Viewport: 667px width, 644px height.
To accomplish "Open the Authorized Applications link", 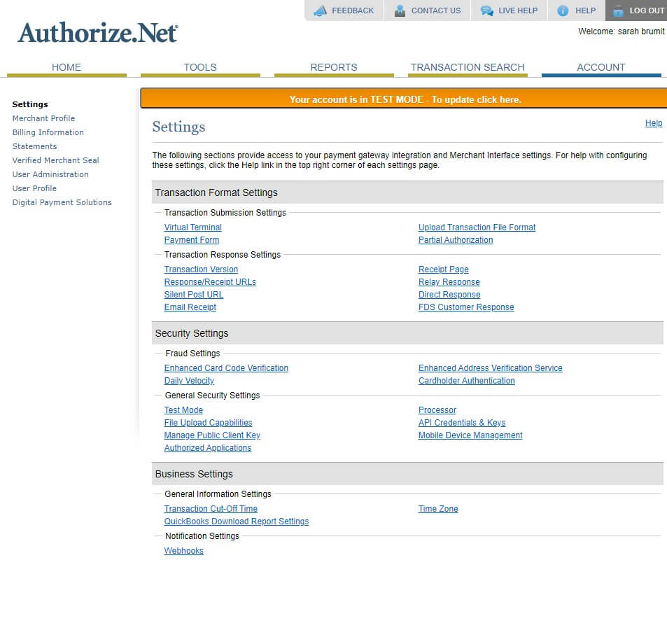I will (x=208, y=448).
